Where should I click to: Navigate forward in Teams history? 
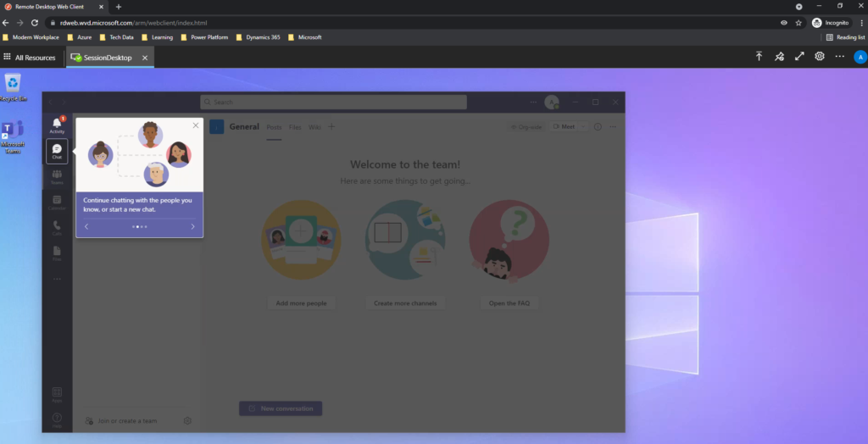click(64, 102)
